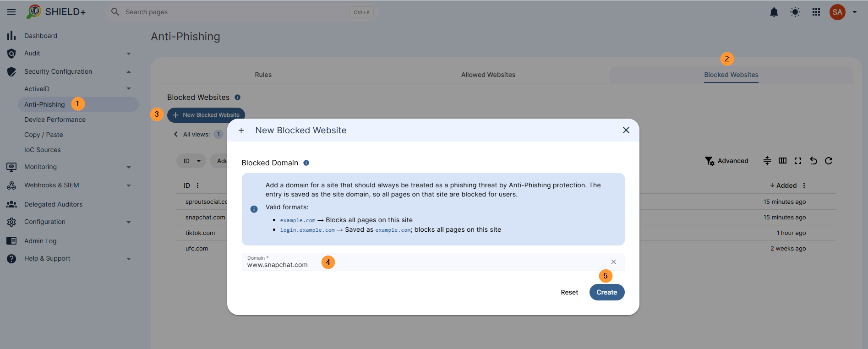Image resolution: width=868 pixels, height=349 pixels.
Task: Toggle the light/dark theme icon
Action: (x=795, y=12)
